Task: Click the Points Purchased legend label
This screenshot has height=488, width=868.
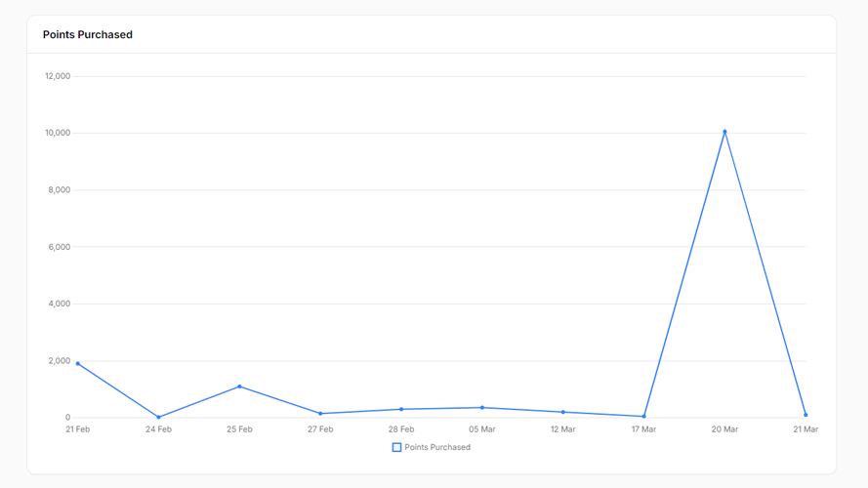Action: coord(437,447)
